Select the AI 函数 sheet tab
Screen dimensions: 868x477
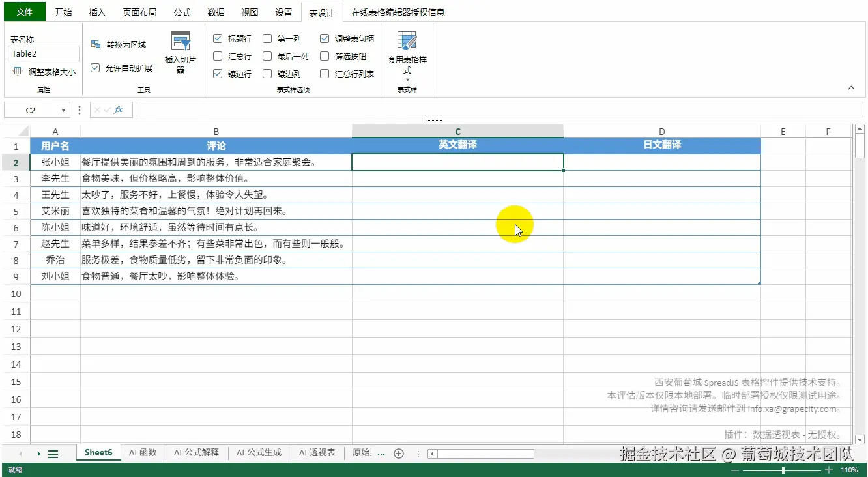click(x=143, y=452)
